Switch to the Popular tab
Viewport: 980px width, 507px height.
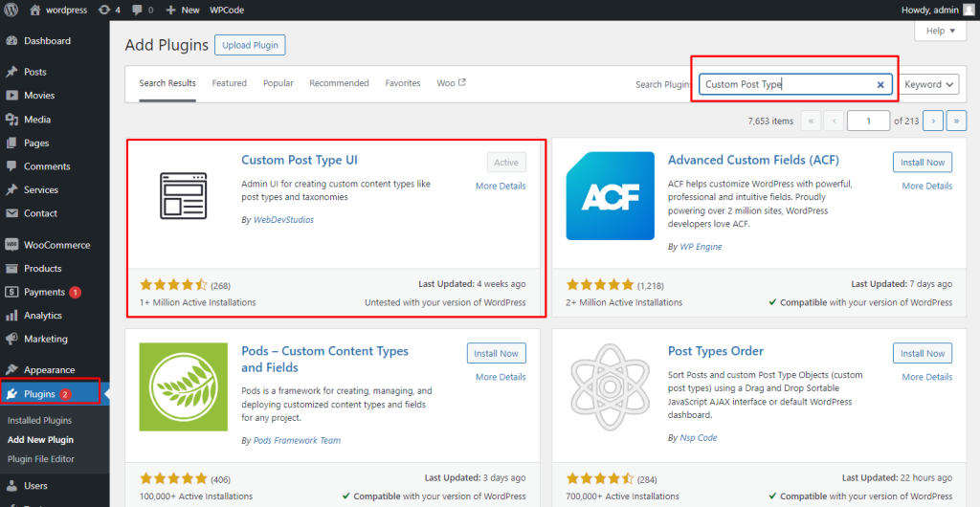[278, 83]
